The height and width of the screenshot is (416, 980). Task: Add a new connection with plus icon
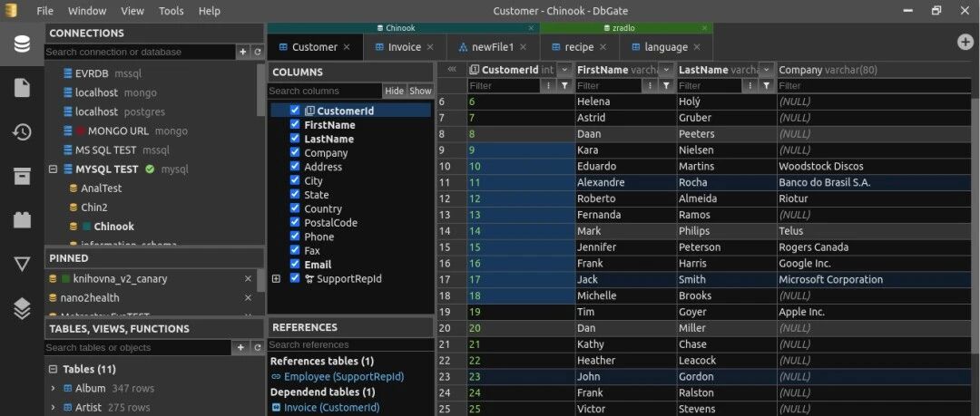pos(243,52)
